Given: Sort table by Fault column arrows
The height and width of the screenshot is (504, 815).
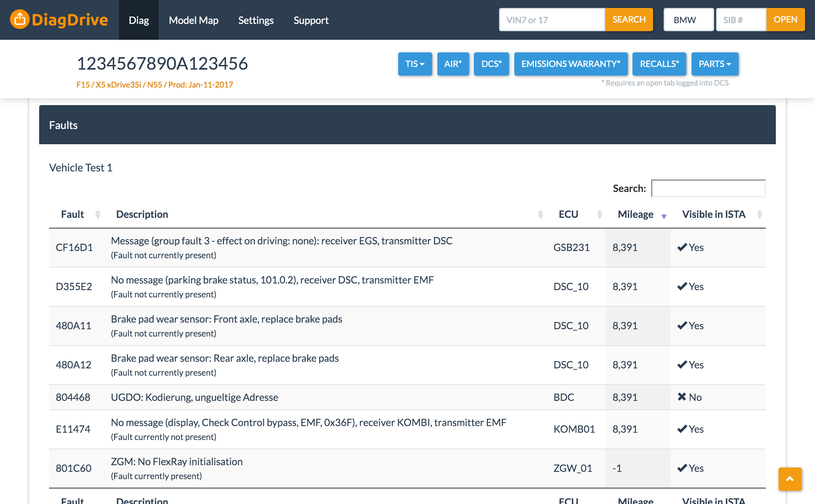Looking at the screenshot, I should (98, 214).
